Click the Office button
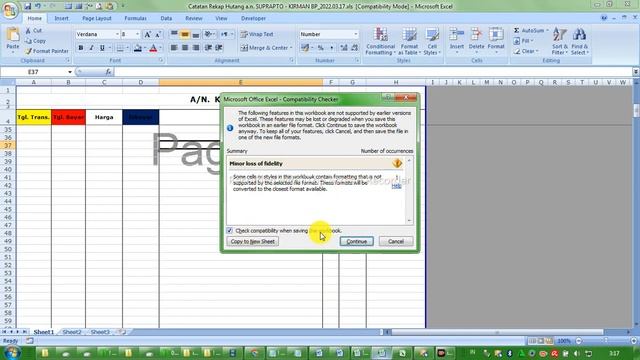 pos(9,10)
